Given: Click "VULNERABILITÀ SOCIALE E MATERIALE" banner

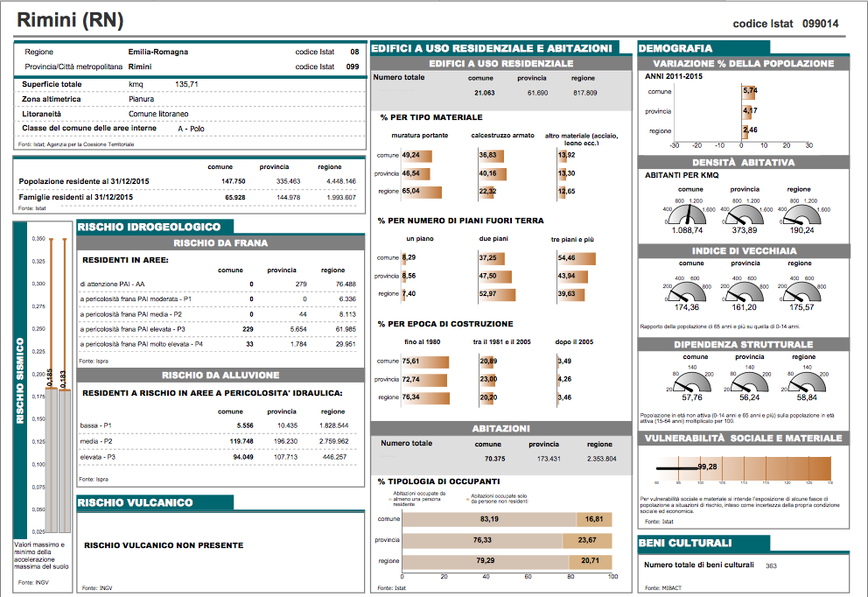Looking at the screenshot, I should click(x=744, y=439).
